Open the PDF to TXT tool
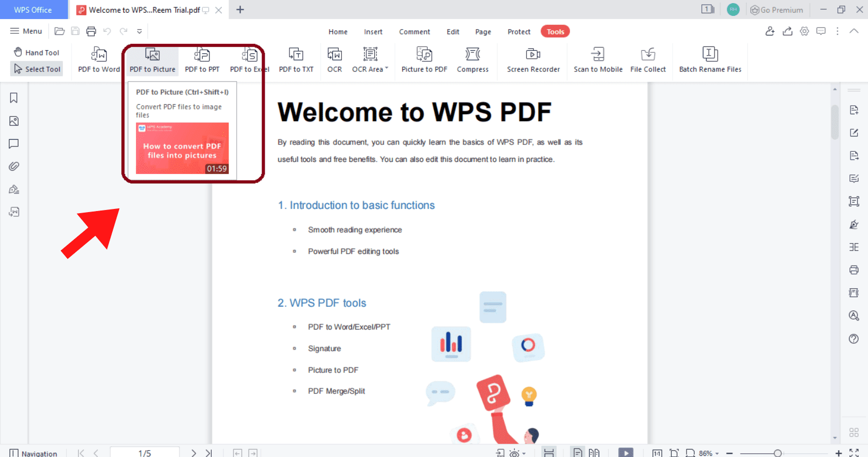Screen dimensions: 868x457 296,59
